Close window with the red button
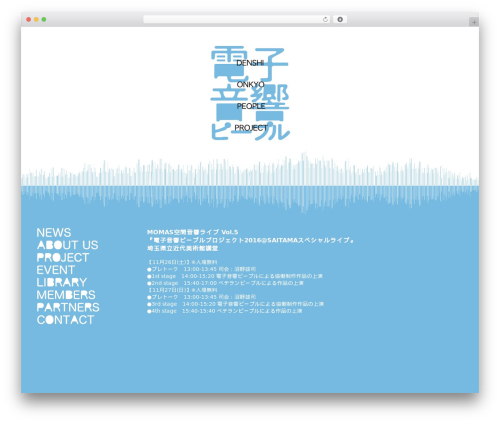Image resolution: width=500 pixels, height=423 pixels. coord(29,20)
